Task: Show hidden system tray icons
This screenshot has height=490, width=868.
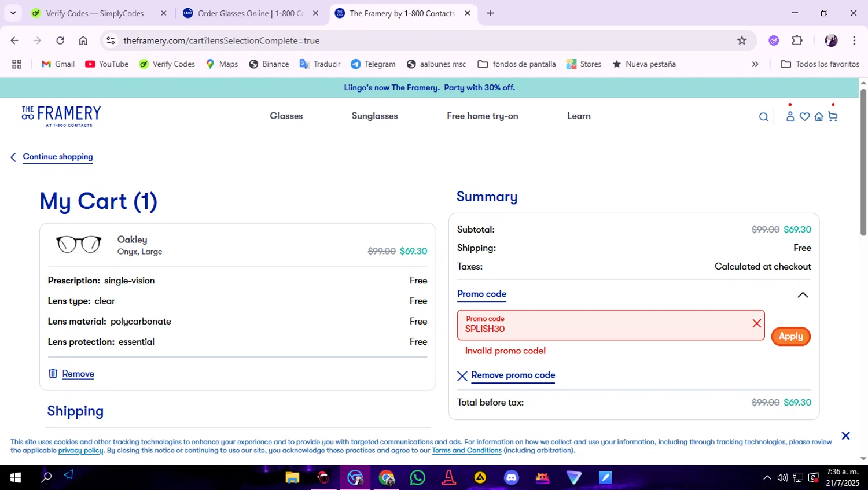Action: pos(767,478)
